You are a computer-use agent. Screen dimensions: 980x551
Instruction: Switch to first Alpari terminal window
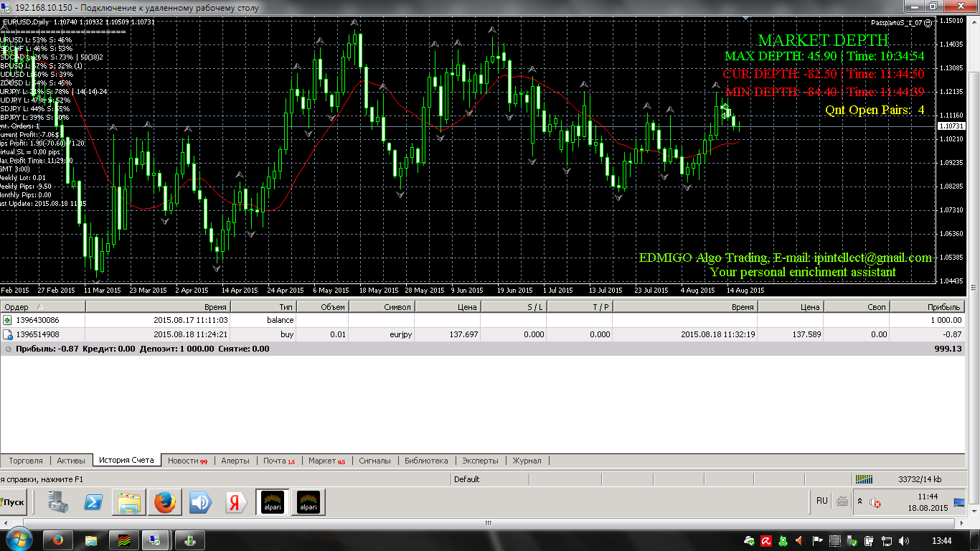pyautogui.click(x=273, y=502)
